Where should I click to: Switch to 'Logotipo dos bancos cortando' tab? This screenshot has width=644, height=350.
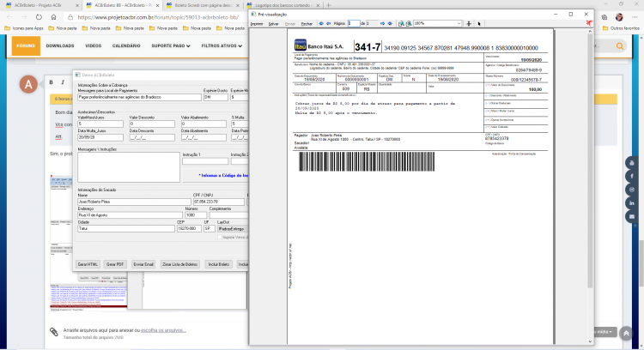[x=283, y=5]
